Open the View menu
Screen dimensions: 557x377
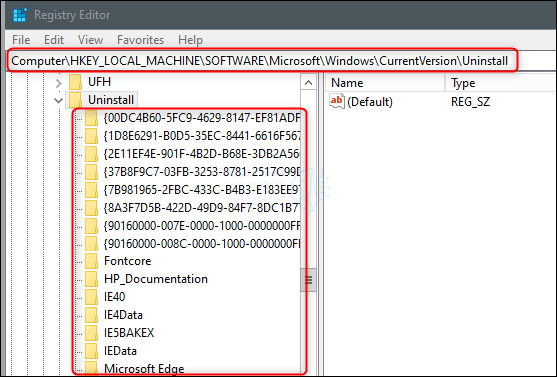pyautogui.click(x=90, y=40)
